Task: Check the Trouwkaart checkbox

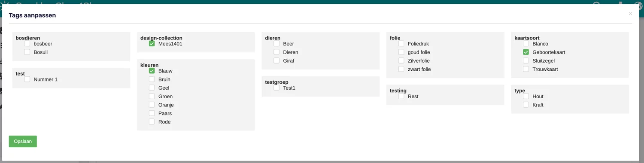Action: (526, 69)
